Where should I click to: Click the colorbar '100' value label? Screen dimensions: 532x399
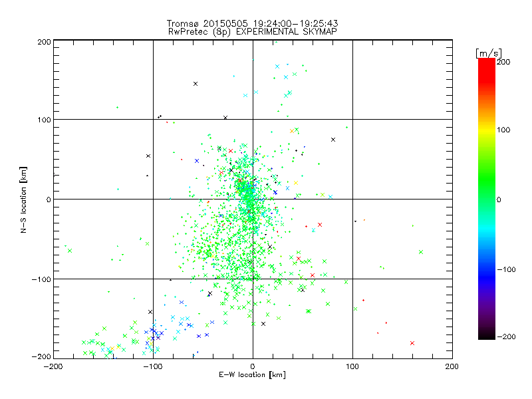point(503,130)
